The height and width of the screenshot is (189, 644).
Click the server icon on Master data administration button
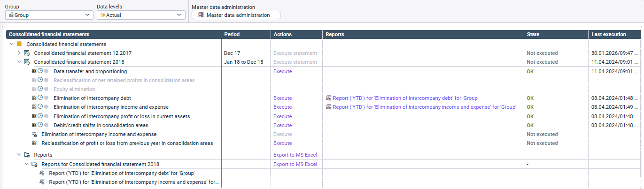pos(201,15)
